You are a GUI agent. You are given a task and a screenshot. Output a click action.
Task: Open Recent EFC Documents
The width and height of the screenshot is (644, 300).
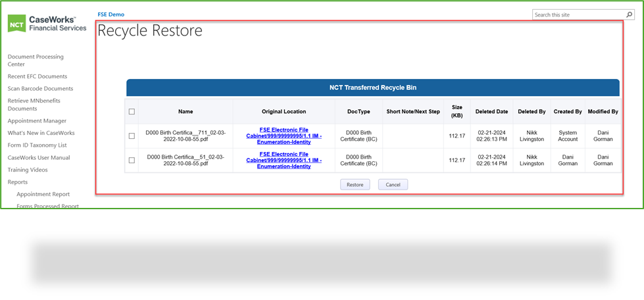(37, 76)
